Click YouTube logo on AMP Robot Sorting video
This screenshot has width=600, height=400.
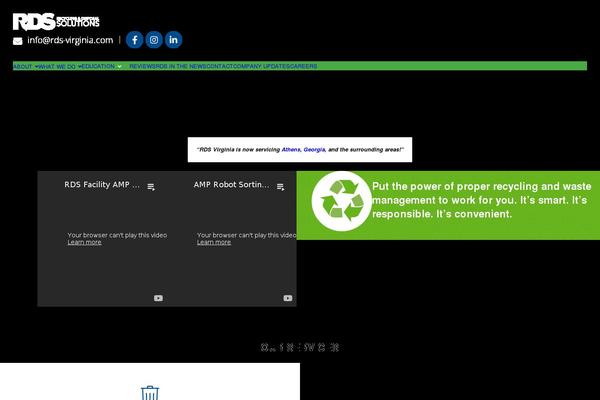pos(288,298)
